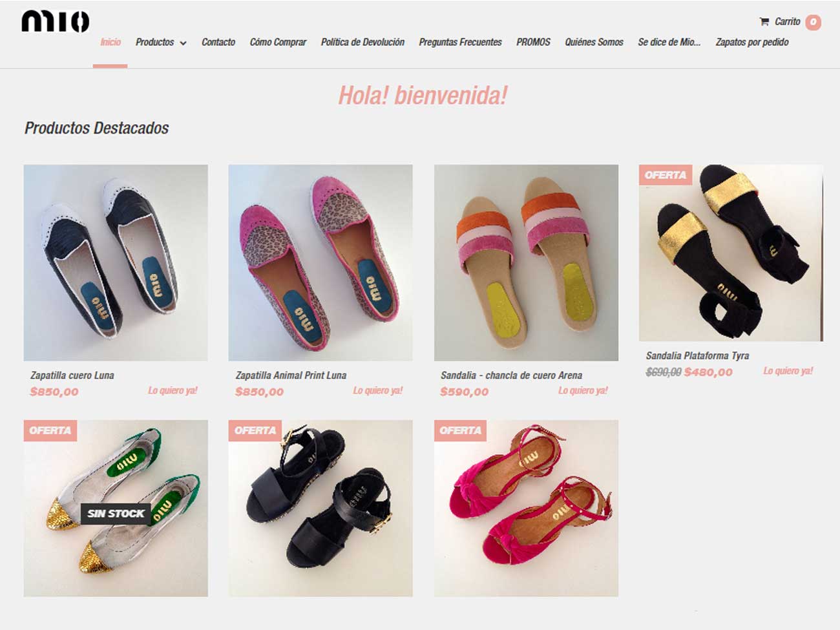
Task: Click the cart item count badge
Action: (813, 22)
